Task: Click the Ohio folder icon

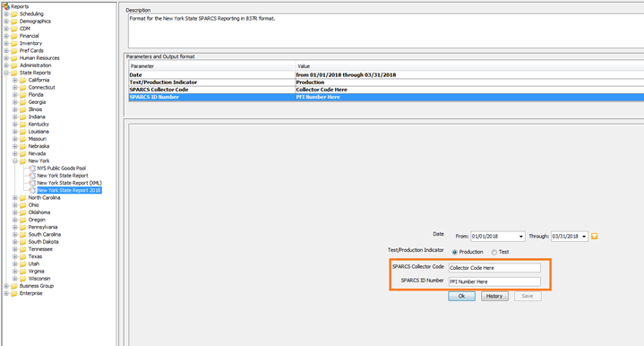Action: click(x=23, y=205)
